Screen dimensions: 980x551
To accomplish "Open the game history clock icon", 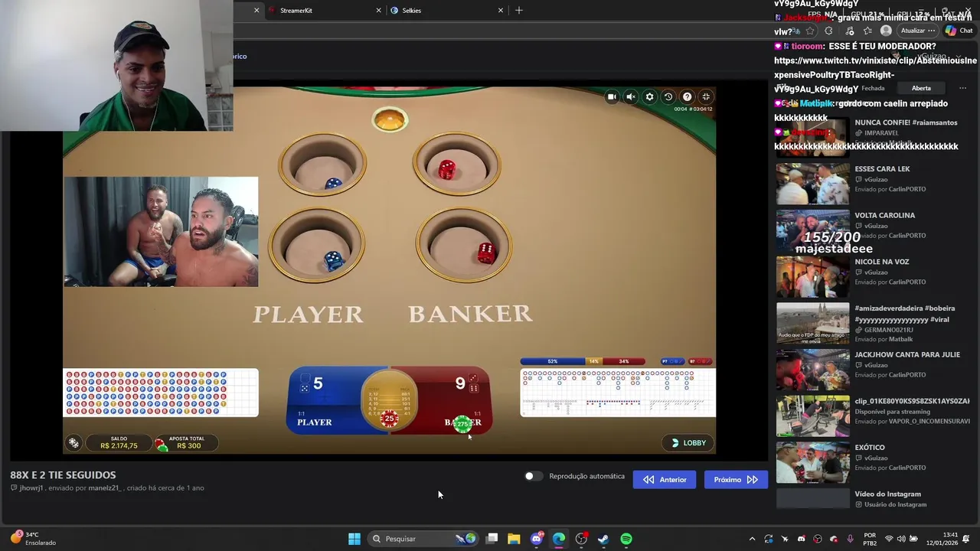I will (x=668, y=96).
